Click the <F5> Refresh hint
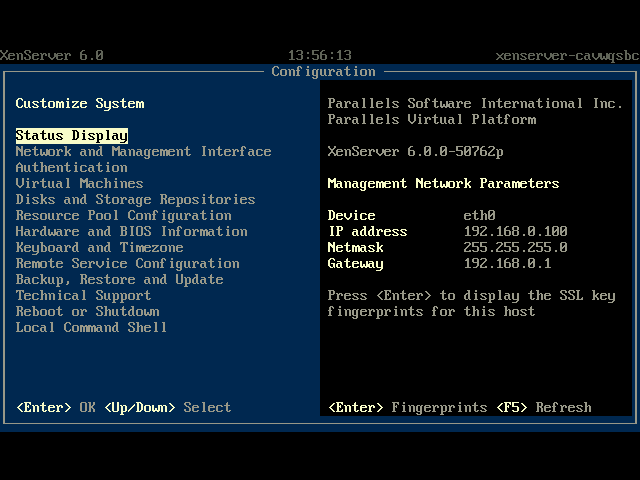This screenshot has height=480, width=640. 544,407
